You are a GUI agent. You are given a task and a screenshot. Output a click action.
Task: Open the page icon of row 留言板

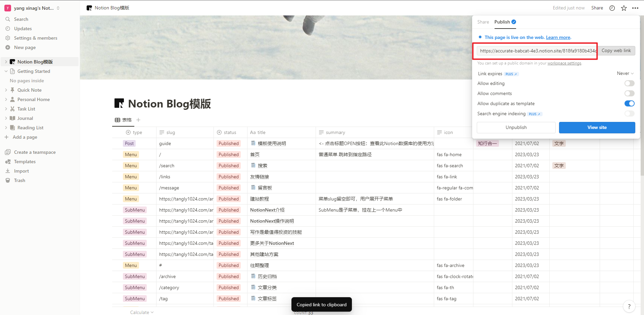coord(254,188)
